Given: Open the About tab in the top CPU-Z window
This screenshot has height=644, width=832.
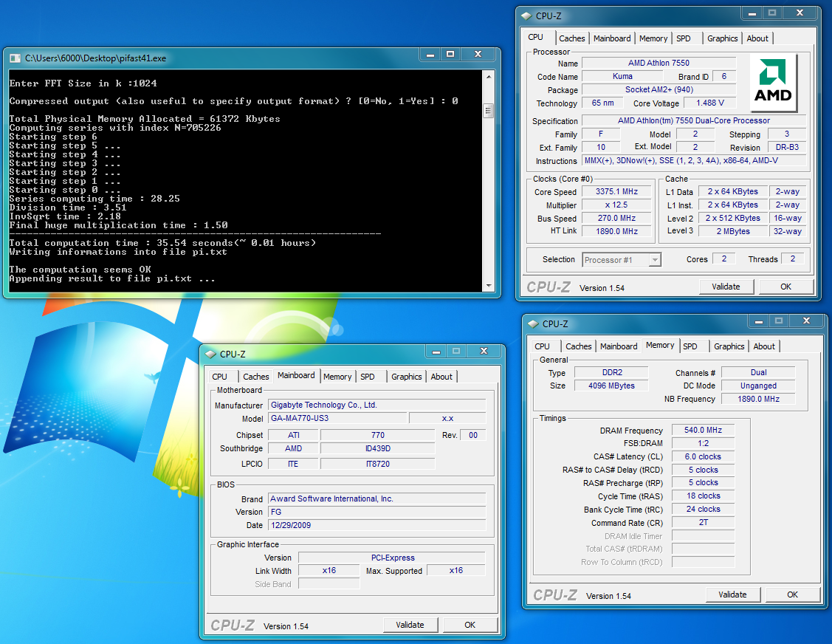Looking at the screenshot, I should pyautogui.click(x=757, y=38).
